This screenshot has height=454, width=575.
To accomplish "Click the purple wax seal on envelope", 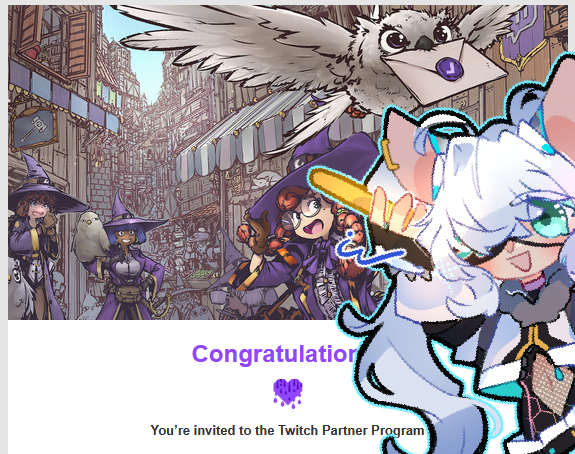I will tap(449, 68).
